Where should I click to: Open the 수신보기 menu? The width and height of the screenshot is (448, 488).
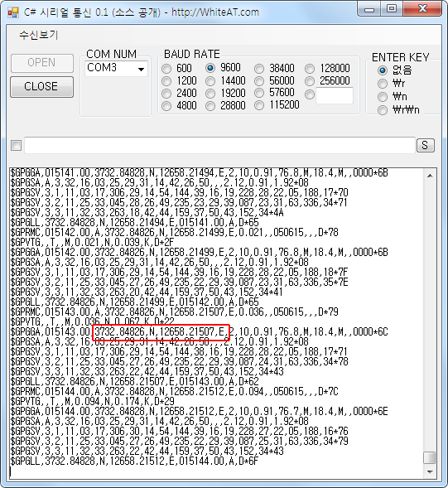(x=39, y=35)
